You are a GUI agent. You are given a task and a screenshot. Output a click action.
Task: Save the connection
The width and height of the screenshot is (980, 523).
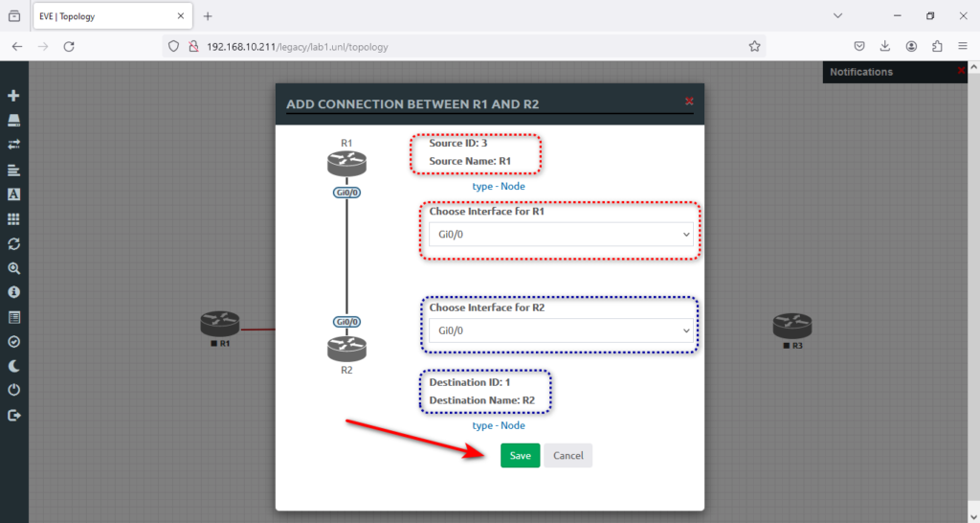click(x=520, y=455)
